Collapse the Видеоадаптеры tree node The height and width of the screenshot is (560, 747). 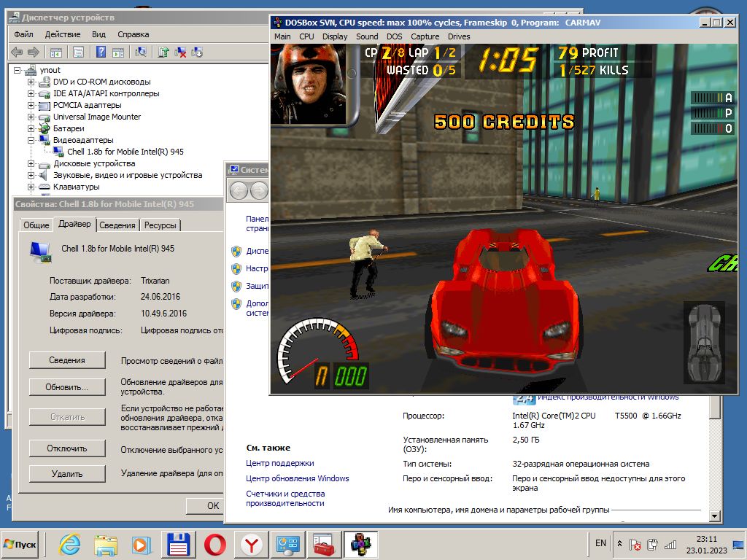click(32, 140)
